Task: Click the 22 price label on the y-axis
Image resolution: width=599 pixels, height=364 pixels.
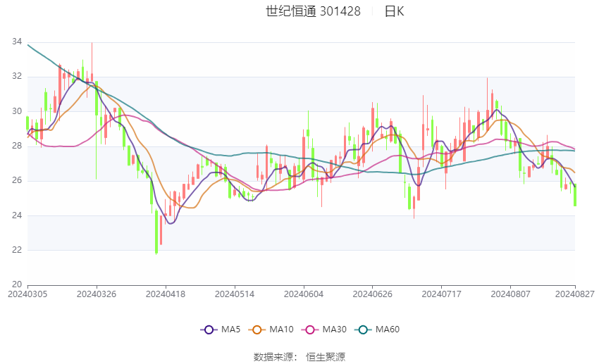Action: point(17,250)
